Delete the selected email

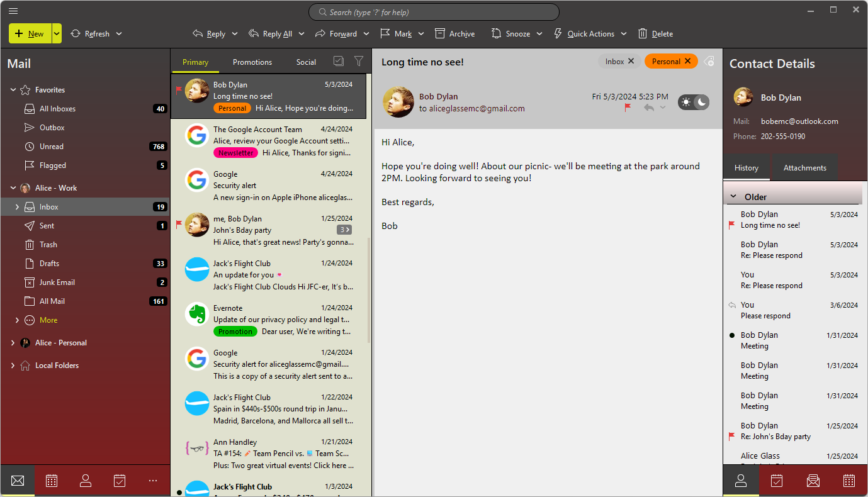point(655,34)
